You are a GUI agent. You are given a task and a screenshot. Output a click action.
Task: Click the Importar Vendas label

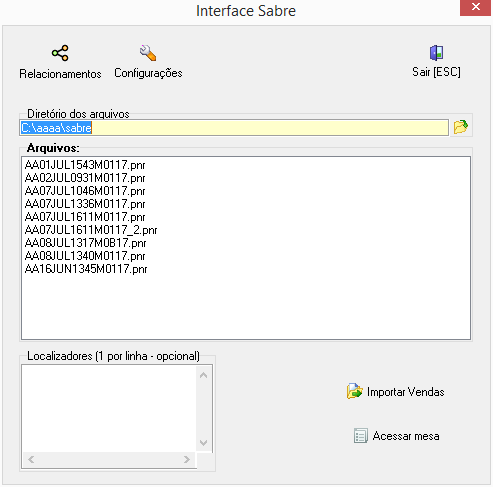coord(406,392)
